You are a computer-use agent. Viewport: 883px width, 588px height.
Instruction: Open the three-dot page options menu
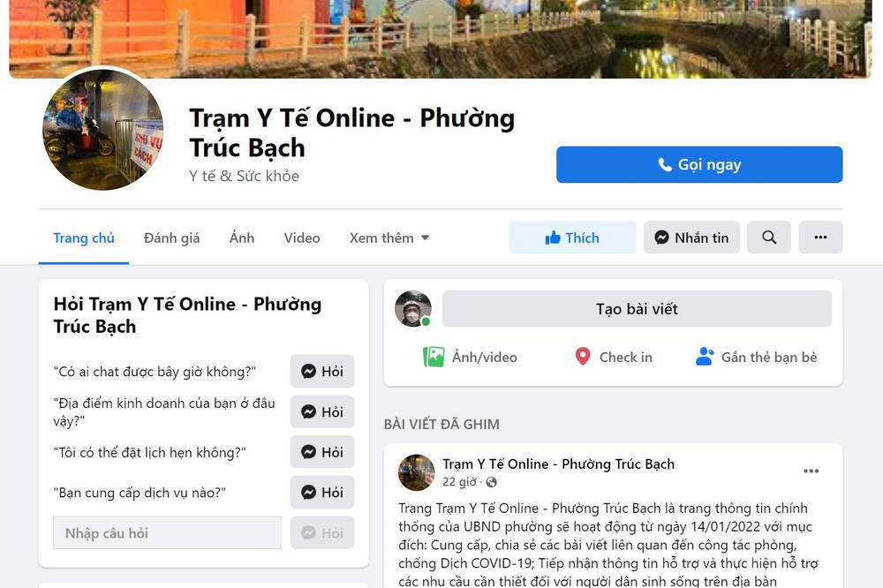pyautogui.click(x=820, y=237)
